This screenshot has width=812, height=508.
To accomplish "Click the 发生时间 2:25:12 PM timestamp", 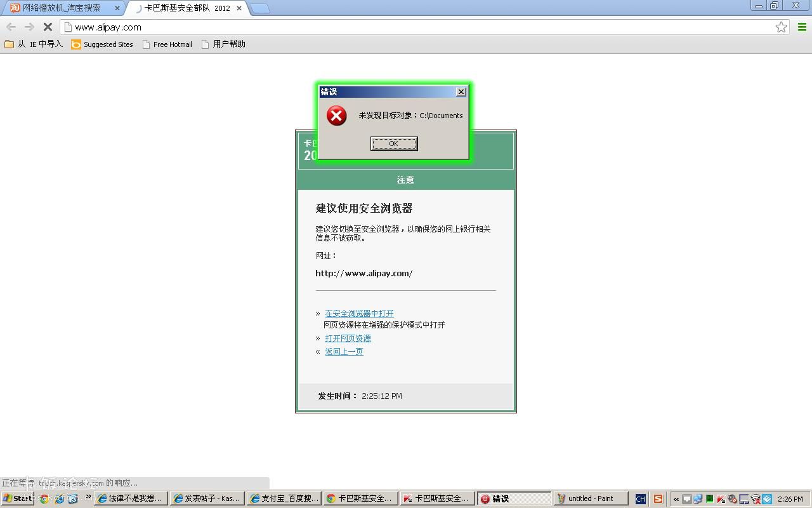I will (x=360, y=396).
